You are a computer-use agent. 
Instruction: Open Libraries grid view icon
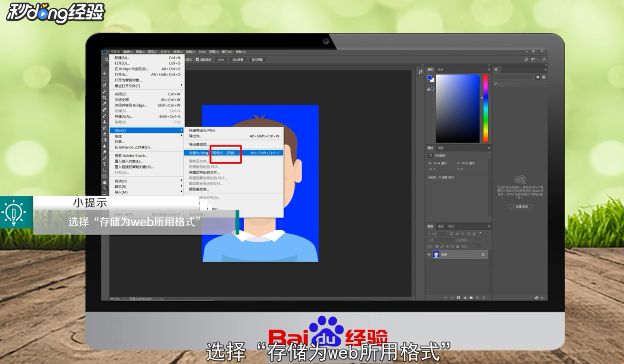[538, 77]
